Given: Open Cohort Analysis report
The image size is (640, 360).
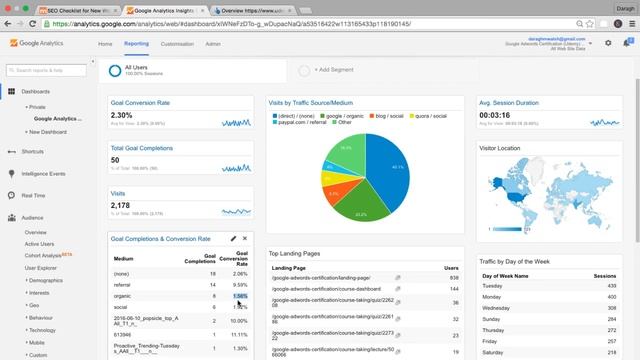Looking at the screenshot, I should pyautogui.click(x=43, y=256).
